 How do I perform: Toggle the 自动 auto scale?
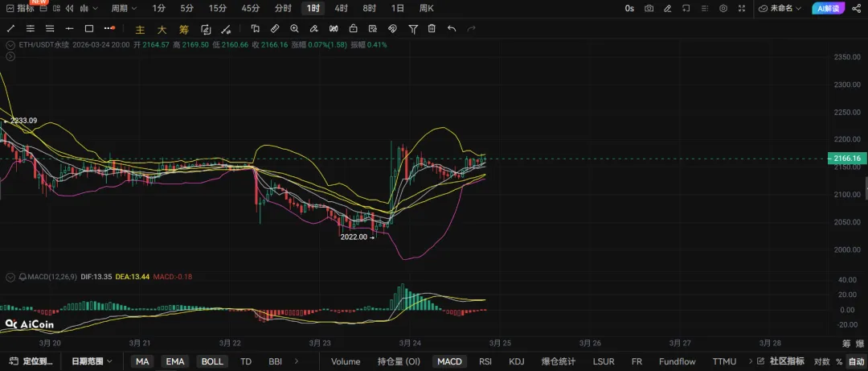[856, 361]
